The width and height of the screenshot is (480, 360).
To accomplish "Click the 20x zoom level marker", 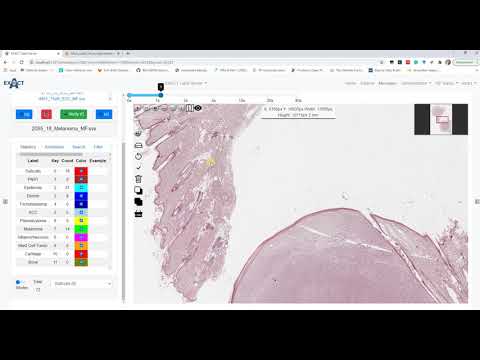I will [x=270, y=100].
